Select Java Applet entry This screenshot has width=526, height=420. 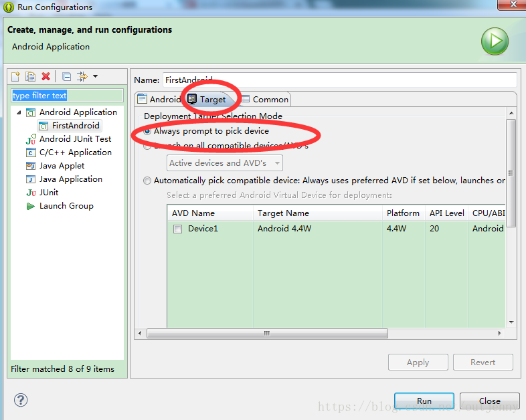point(62,166)
